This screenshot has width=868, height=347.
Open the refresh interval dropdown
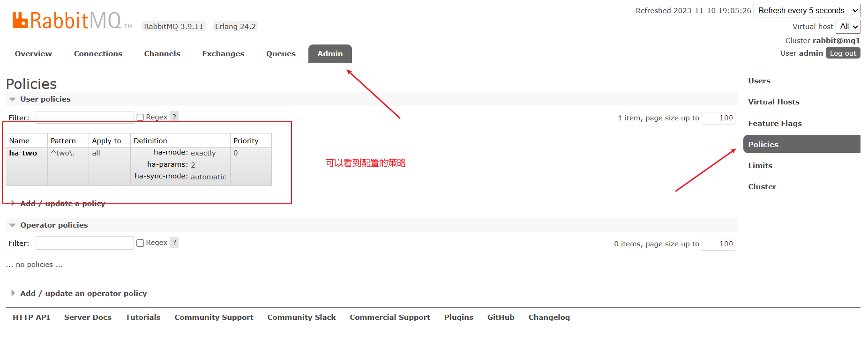(807, 10)
